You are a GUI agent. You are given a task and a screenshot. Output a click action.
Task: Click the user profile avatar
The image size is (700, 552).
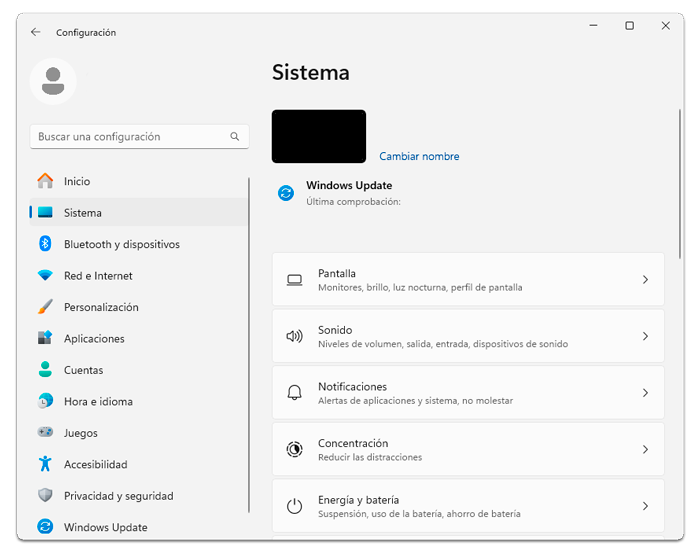click(53, 81)
